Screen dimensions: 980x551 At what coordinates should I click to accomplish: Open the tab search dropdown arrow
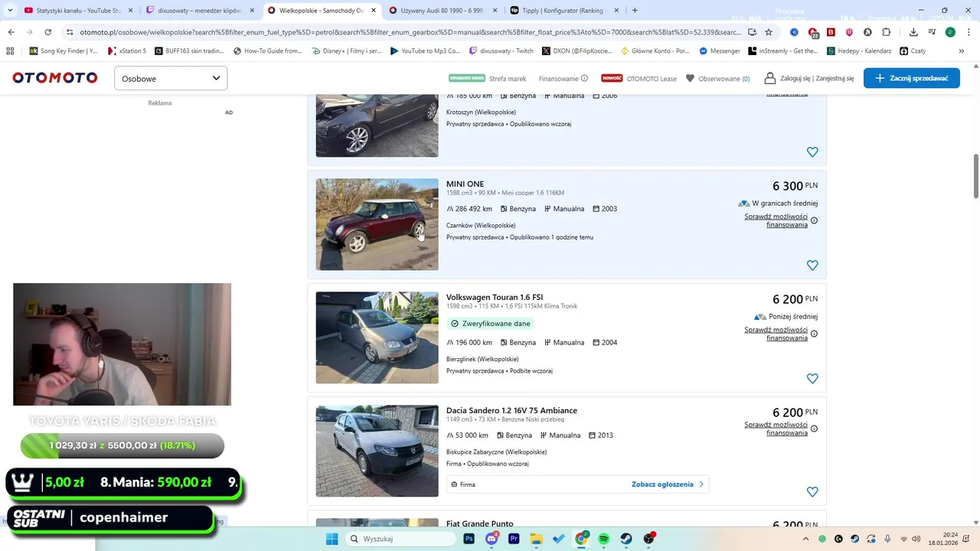(10, 11)
